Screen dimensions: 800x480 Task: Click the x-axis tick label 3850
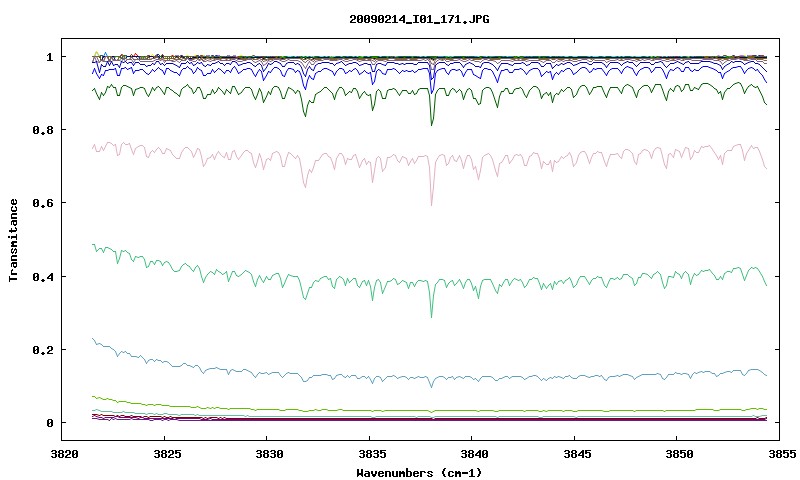(x=679, y=454)
